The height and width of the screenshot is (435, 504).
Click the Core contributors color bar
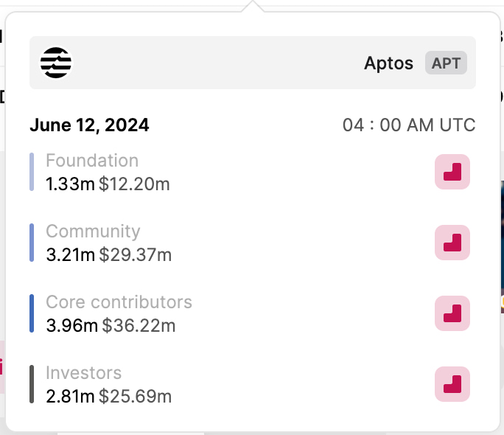click(32, 313)
